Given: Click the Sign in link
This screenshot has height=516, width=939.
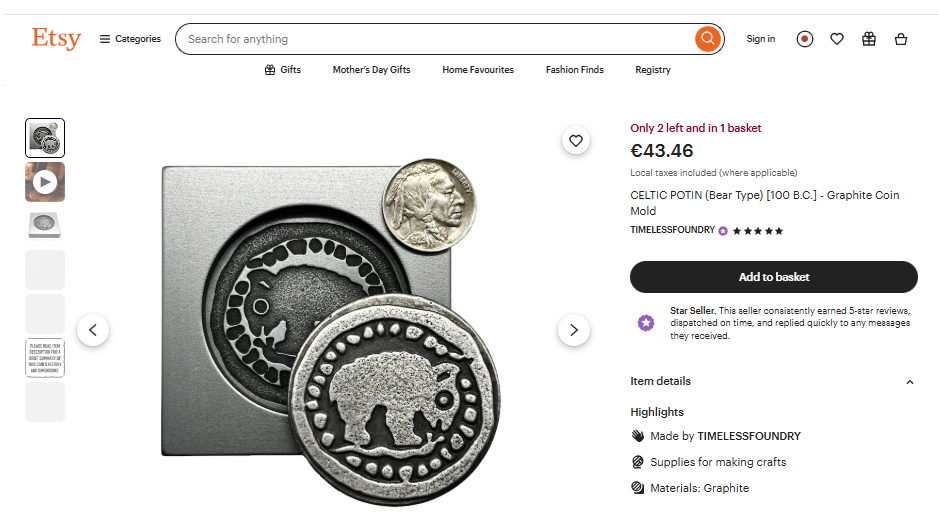Looking at the screenshot, I should (x=761, y=39).
